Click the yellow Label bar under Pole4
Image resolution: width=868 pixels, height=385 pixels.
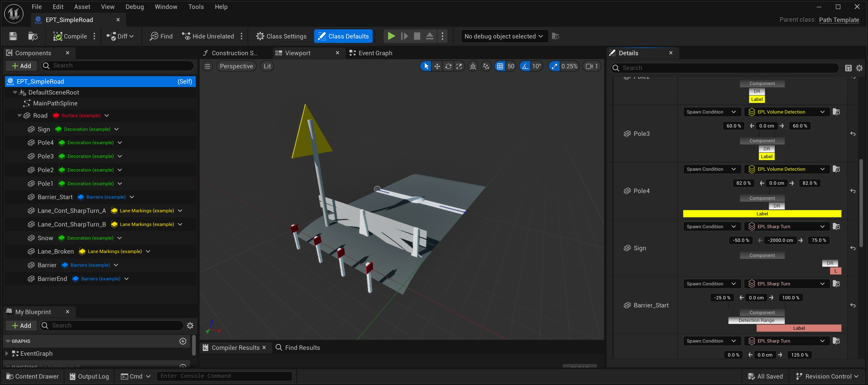pyautogui.click(x=762, y=213)
